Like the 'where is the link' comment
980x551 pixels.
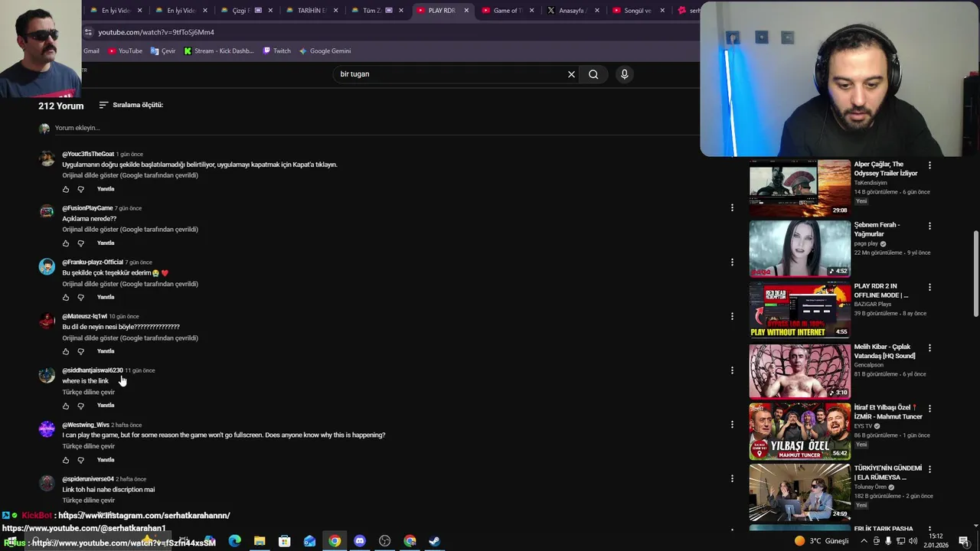coord(66,406)
